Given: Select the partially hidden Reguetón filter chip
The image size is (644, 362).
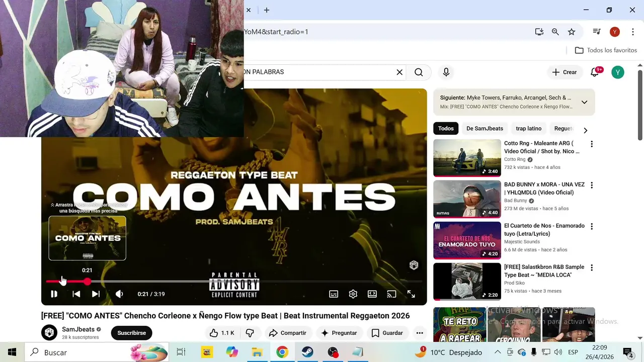Looking at the screenshot, I should click(563, 129).
